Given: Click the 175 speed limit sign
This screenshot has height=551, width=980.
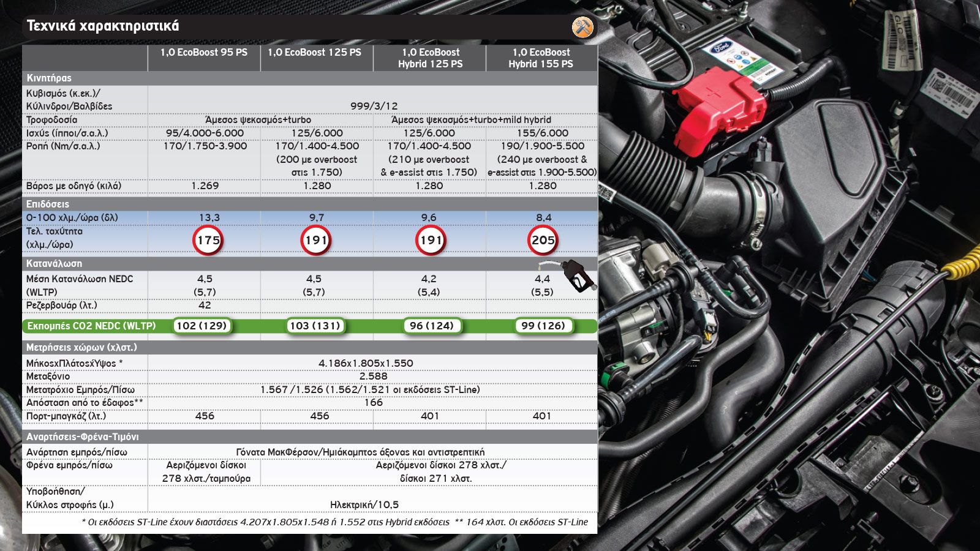Looking at the screenshot, I should [x=208, y=240].
